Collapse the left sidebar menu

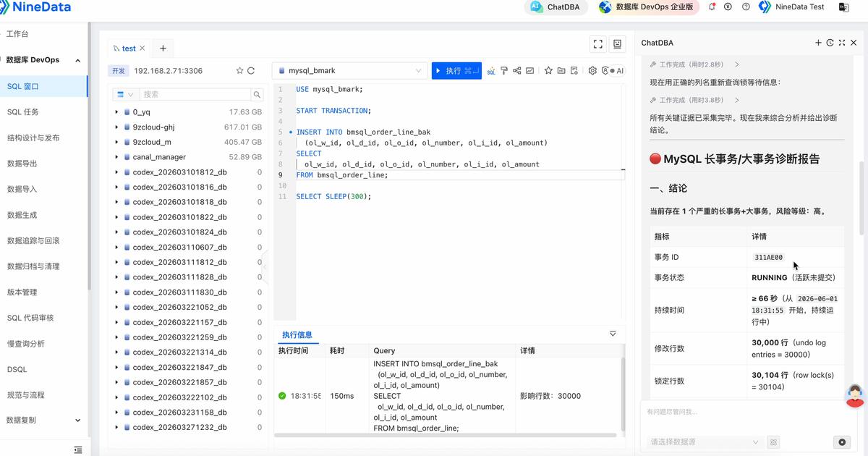coord(78,449)
